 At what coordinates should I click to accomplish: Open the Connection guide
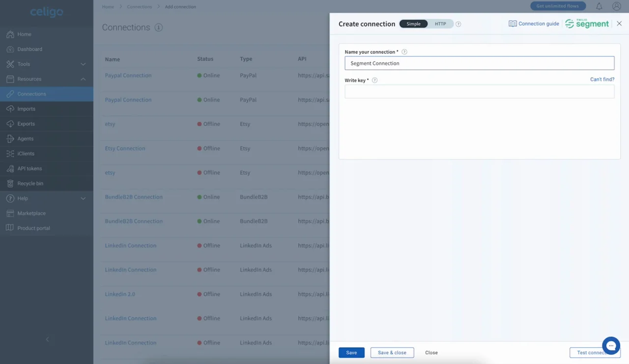(534, 24)
